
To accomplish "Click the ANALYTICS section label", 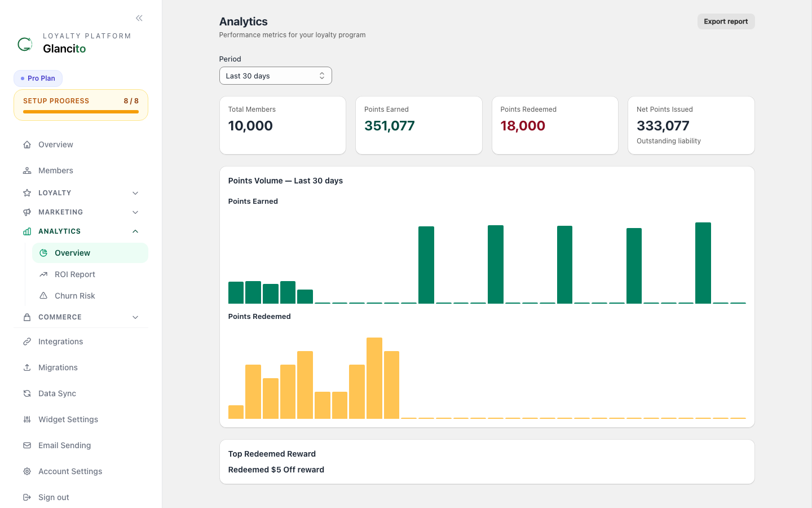I will tap(59, 231).
